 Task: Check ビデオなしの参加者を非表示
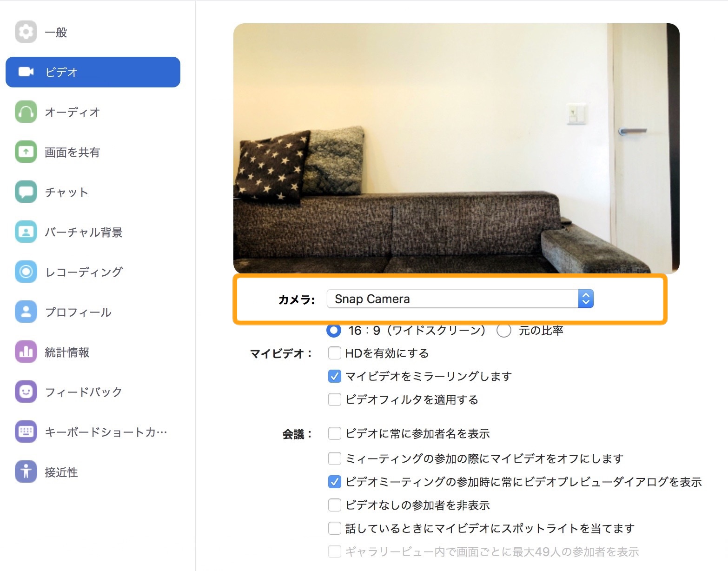pos(335,505)
